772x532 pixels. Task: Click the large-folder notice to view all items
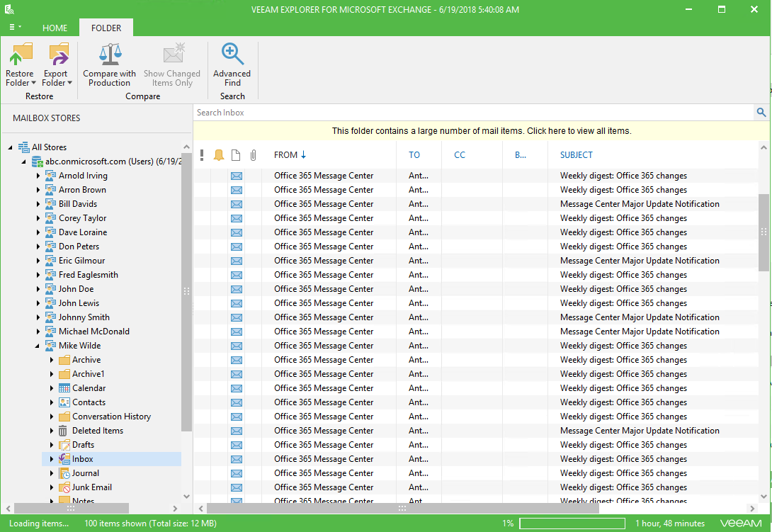482,131
